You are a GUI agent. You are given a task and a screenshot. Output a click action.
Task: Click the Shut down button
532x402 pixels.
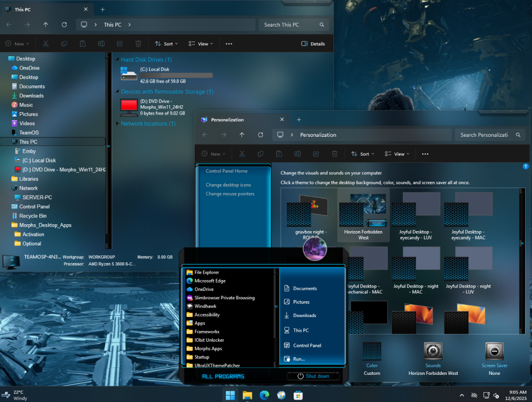[313, 376]
